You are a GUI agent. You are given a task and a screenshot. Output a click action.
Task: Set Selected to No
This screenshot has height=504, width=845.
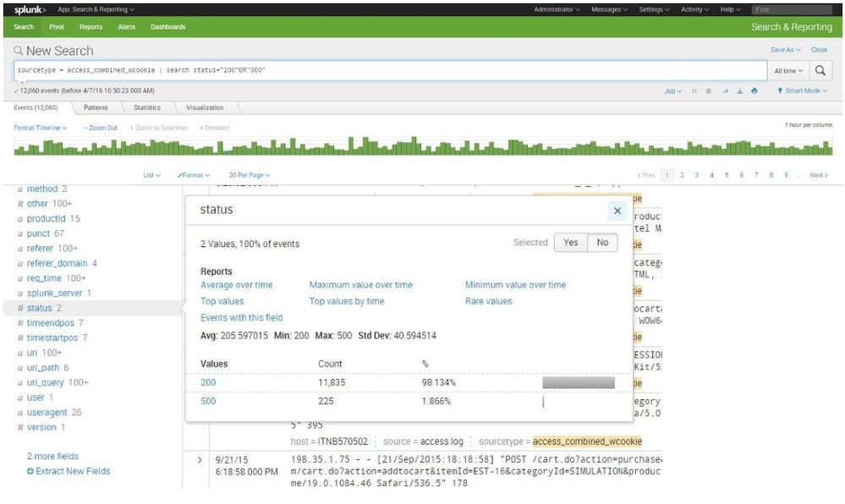tap(602, 243)
